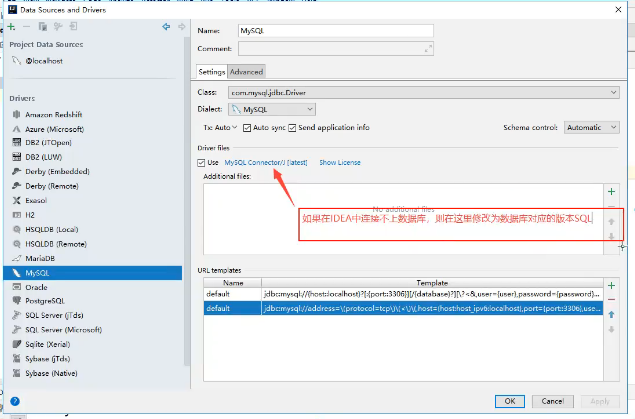Select the @localhost data source
Image resolution: width=635 pixels, height=419 pixels.
(x=44, y=61)
